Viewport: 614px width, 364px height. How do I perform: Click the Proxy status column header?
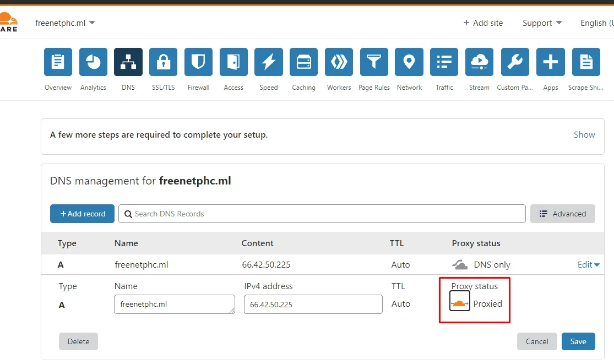point(476,243)
